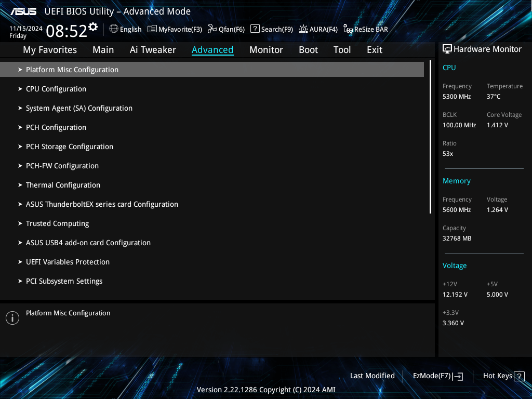Screen dimensions: 532x399
Task: Select the Advanced tab
Action: (x=212, y=50)
